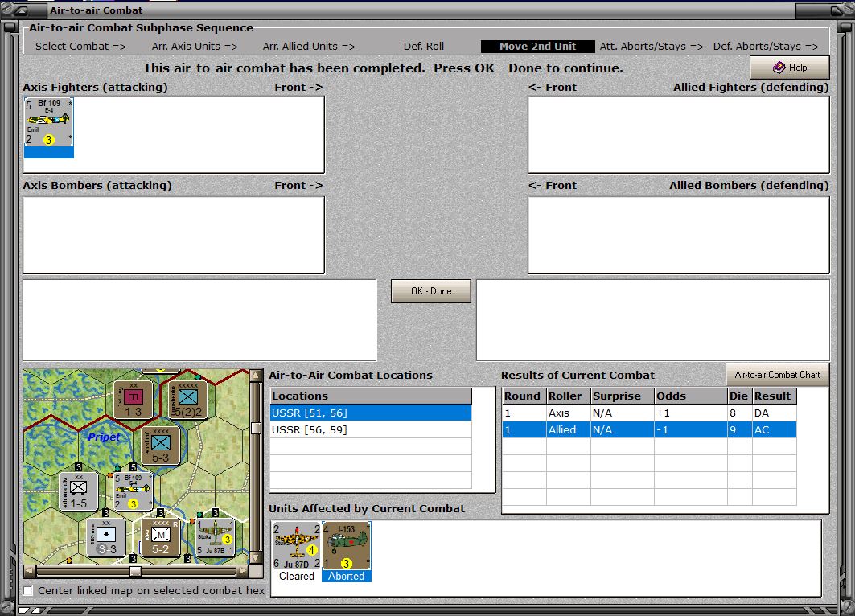Viewport: 855px width, 616px height.
Task: Click the Att. Aborts/Stays subphase label
Action: [652, 47]
